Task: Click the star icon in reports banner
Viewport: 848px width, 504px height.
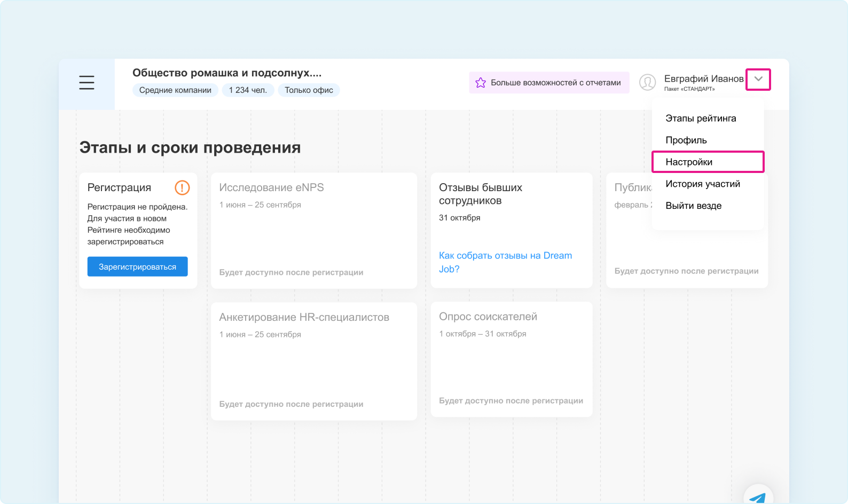Action: pos(481,83)
